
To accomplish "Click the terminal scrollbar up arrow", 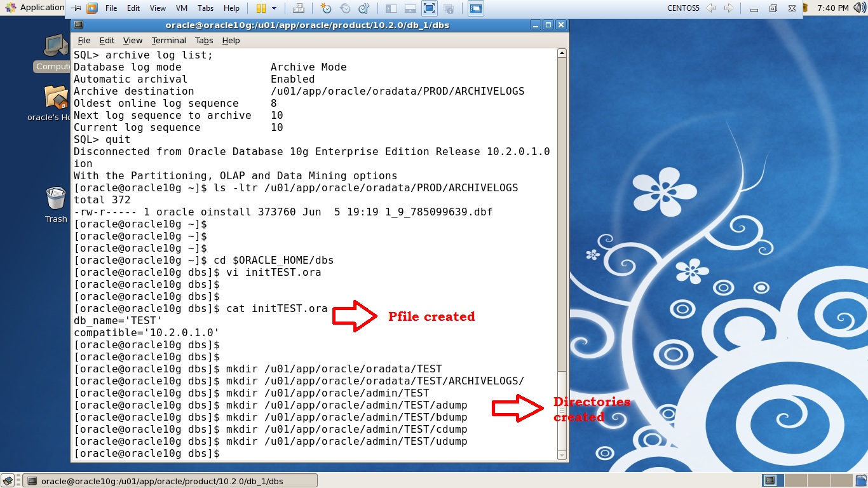I will 562,53.
